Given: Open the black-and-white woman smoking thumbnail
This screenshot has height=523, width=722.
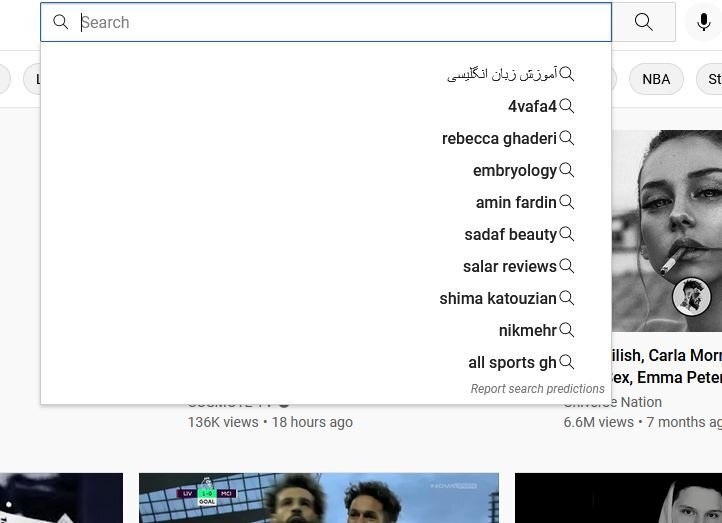Looking at the screenshot, I should [667, 231].
